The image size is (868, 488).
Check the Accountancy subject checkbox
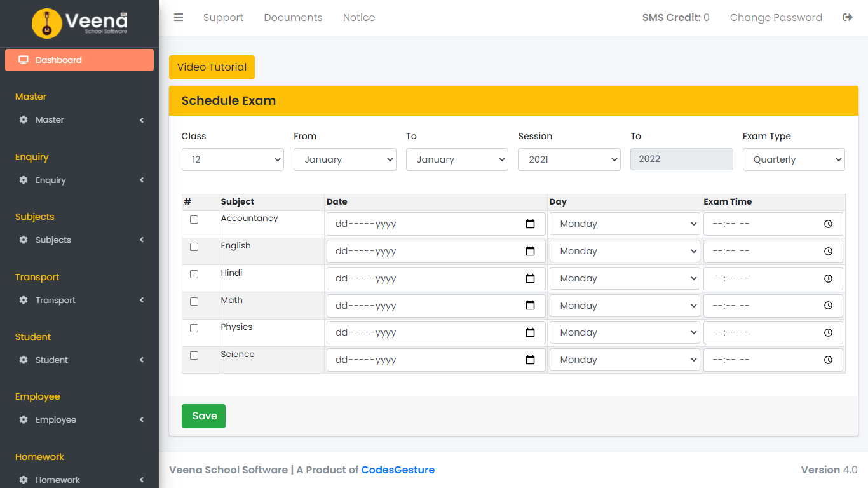pyautogui.click(x=194, y=219)
